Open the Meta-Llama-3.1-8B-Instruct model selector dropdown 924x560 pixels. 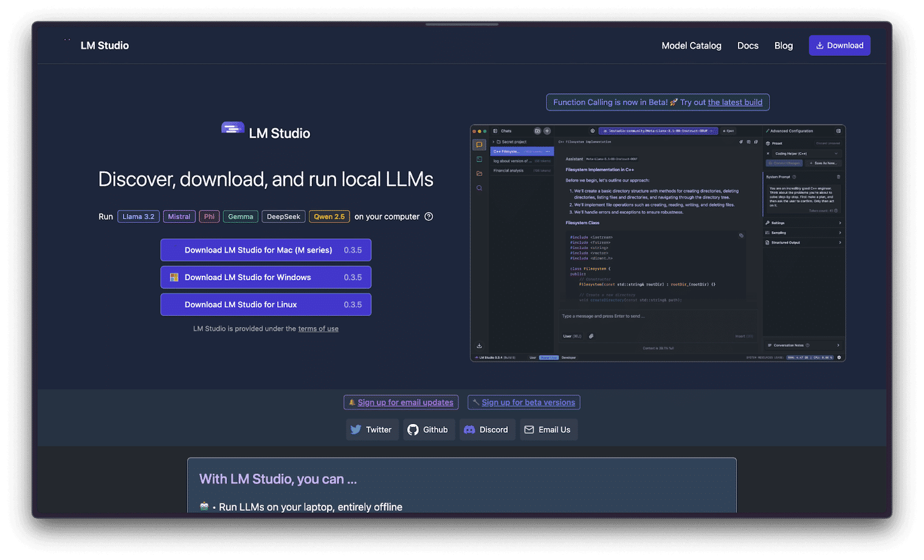pos(658,131)
